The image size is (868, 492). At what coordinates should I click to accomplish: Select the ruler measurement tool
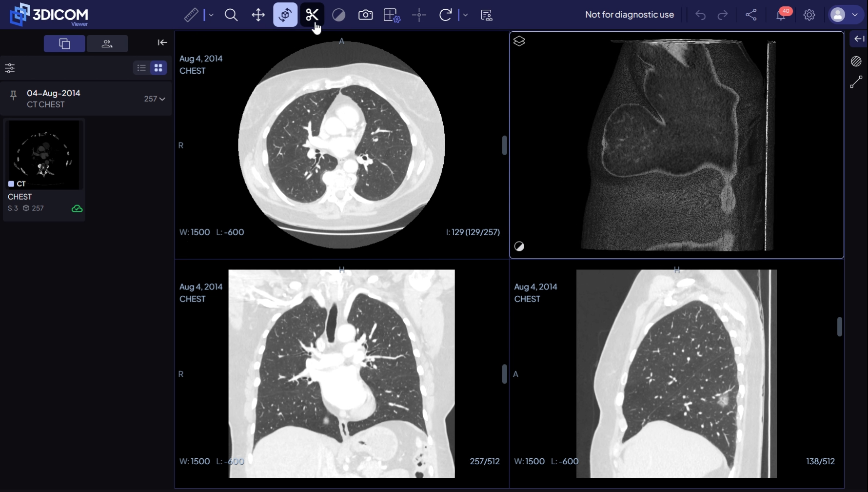pos(191,15)
